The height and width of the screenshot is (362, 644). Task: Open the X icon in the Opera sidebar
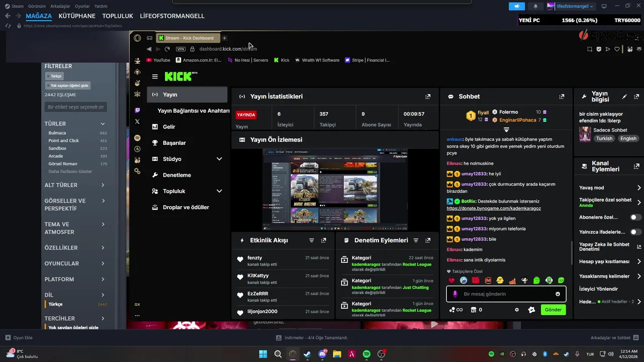coord(137,122)
